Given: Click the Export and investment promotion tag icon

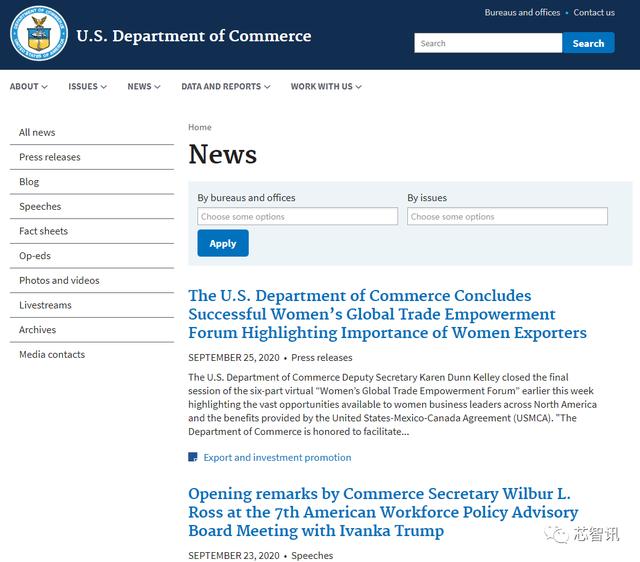Looking at the screenshot, I should point(193,457).
